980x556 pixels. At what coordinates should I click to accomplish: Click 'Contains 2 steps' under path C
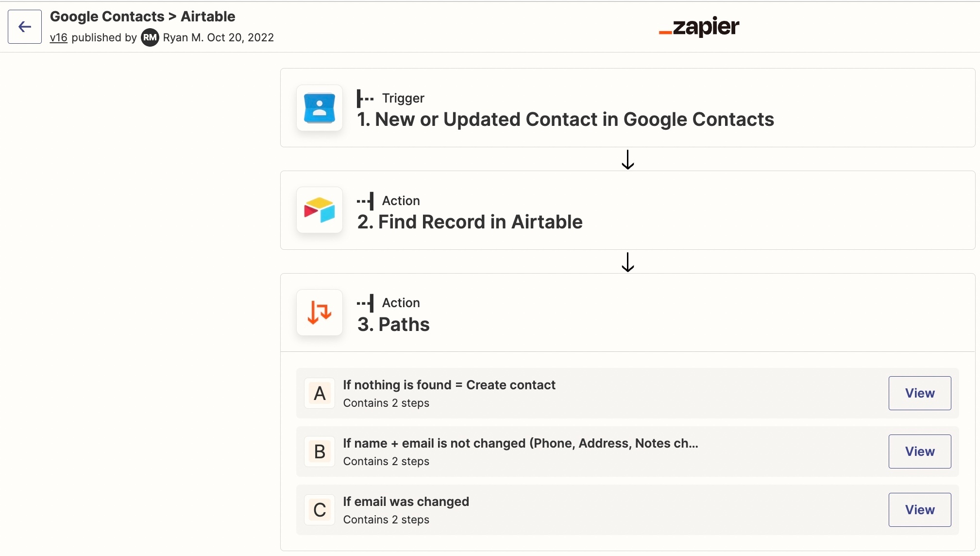pyautogui.click(x=386, y=520)
